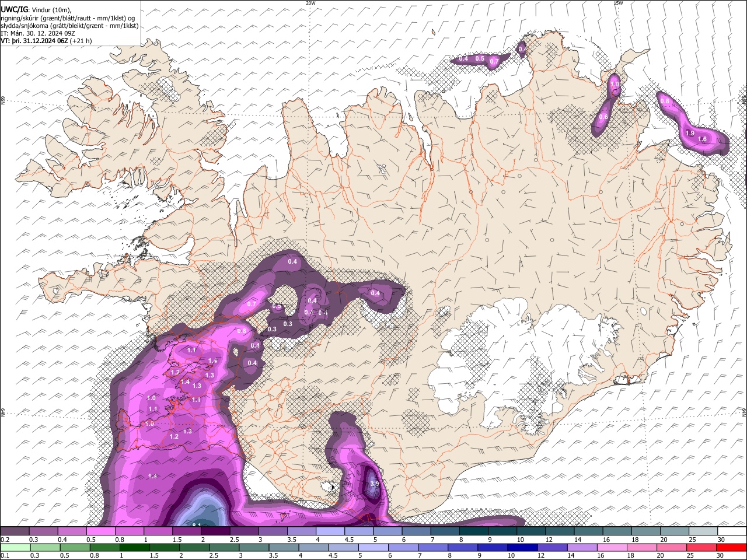Image resolution: width=747 pixels, height=560 pixels.
Task: Click the 'VT: þri. 31.12.2024 06Z (+21 h)' line
Action: tap(46, 41)
